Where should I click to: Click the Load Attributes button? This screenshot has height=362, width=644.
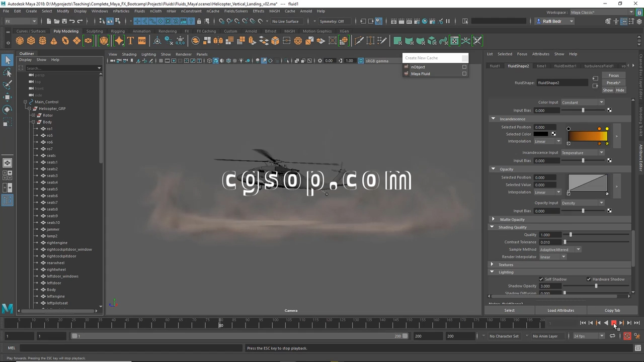coord(560,311)
